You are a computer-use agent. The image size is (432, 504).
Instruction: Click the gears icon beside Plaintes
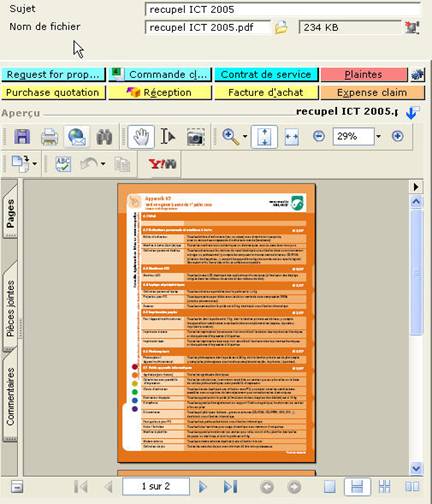point(417,74)
